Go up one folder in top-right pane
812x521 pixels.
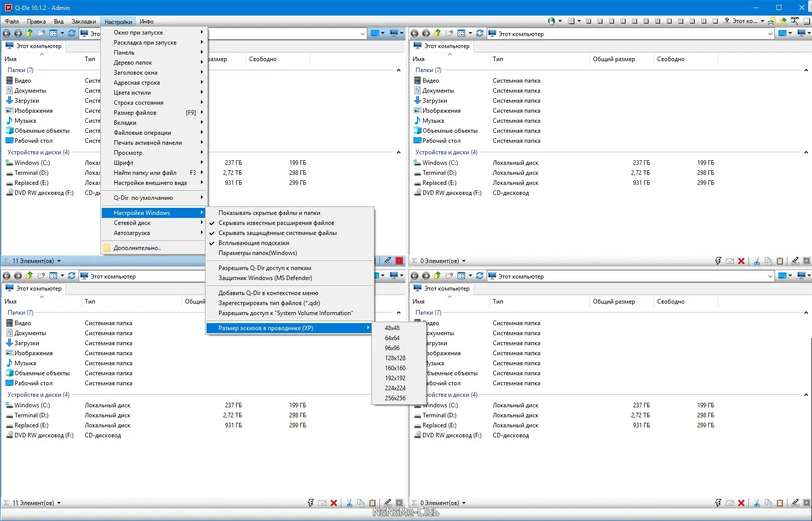tap(437, 34)
